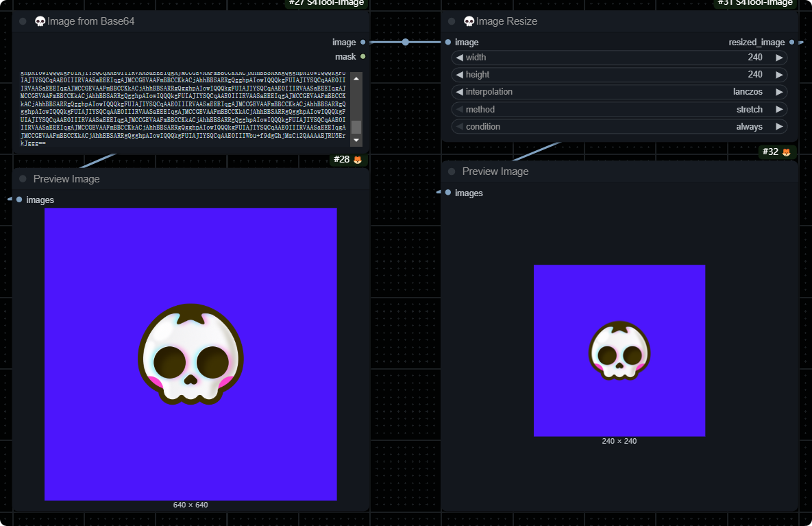Click the mask output port
This screenshot has width=812, height=526.
(x=362, y=57)
